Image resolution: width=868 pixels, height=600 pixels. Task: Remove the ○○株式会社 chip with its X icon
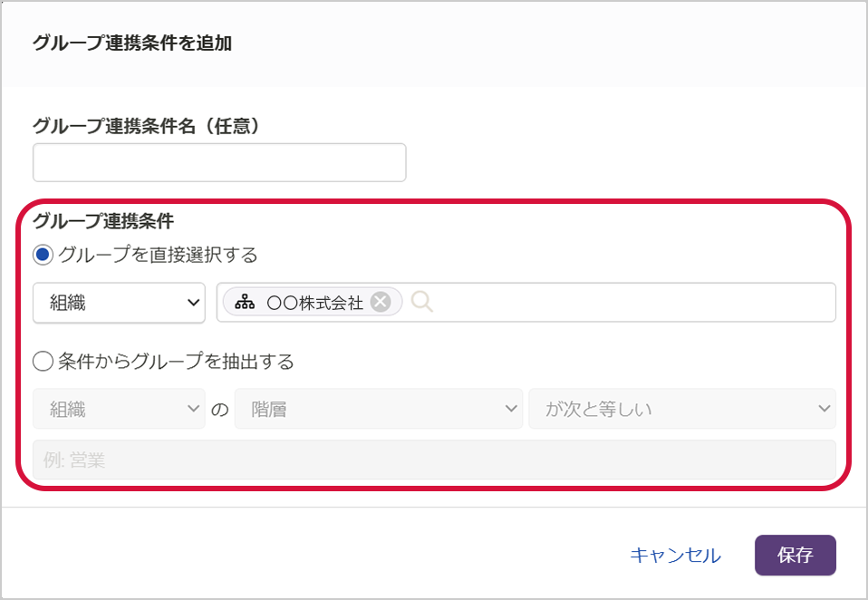click(381, 303)
